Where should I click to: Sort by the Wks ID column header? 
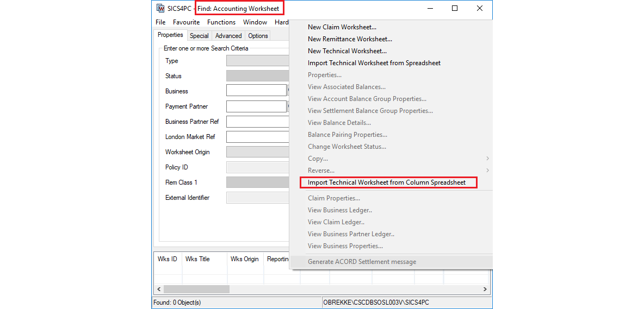click(168, 259)
